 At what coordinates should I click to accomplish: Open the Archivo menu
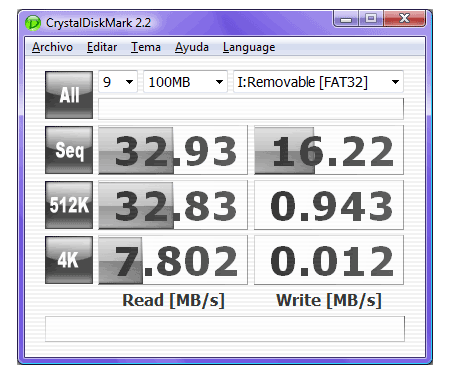click(x=52, y=47)
